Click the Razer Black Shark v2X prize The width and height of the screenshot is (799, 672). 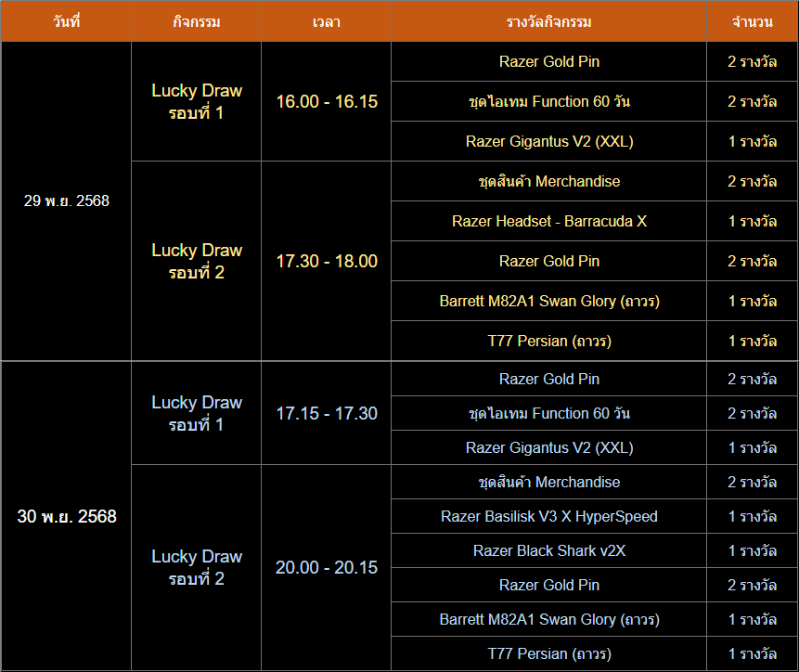click(x=549, y=550)
